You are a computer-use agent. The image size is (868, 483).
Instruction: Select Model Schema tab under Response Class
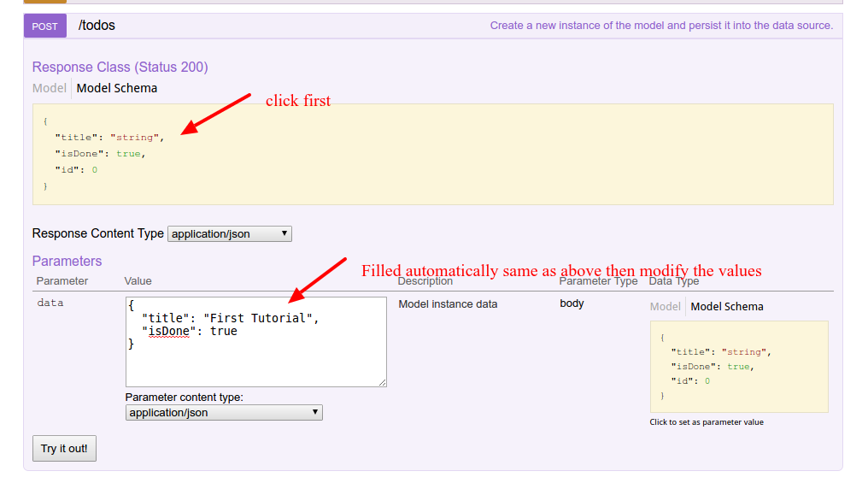click(117, 88)
